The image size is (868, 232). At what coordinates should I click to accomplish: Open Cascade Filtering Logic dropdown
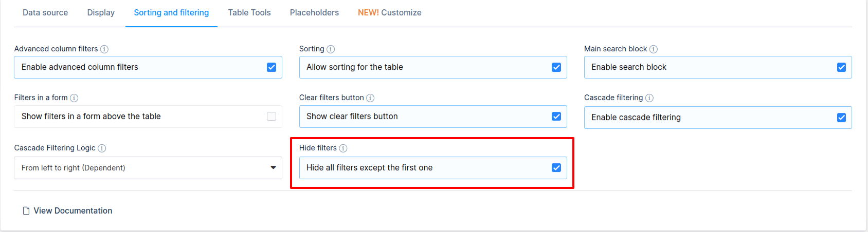tap(148, 168)
